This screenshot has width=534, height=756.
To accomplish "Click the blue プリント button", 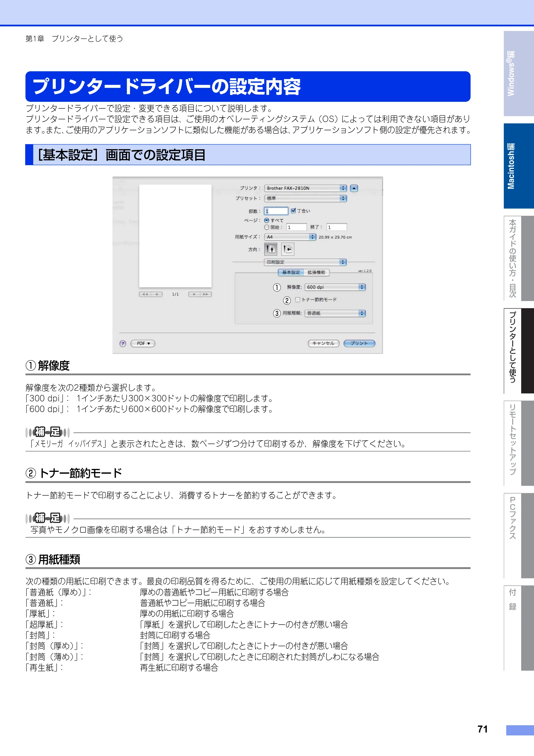I will [359, 343].
